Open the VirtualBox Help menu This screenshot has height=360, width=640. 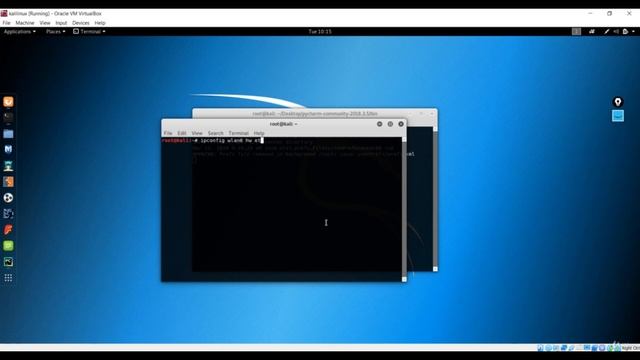point(100,23)
